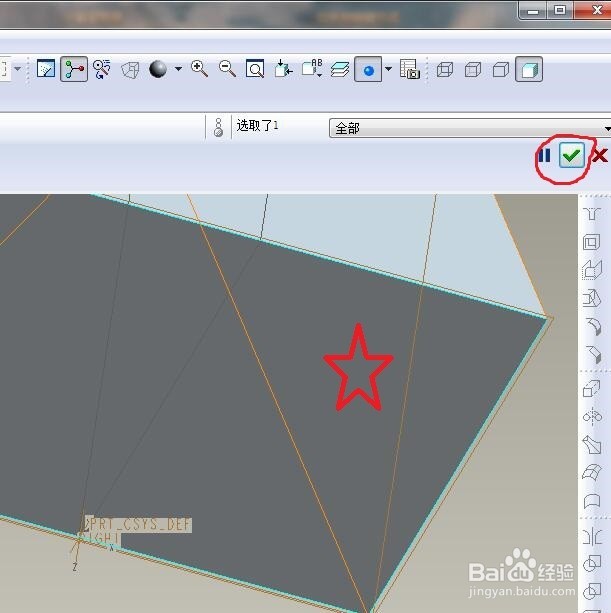Screen dimensions: 611x613
Task: Toggle the blue dot display button
Action: coord(368,70)
